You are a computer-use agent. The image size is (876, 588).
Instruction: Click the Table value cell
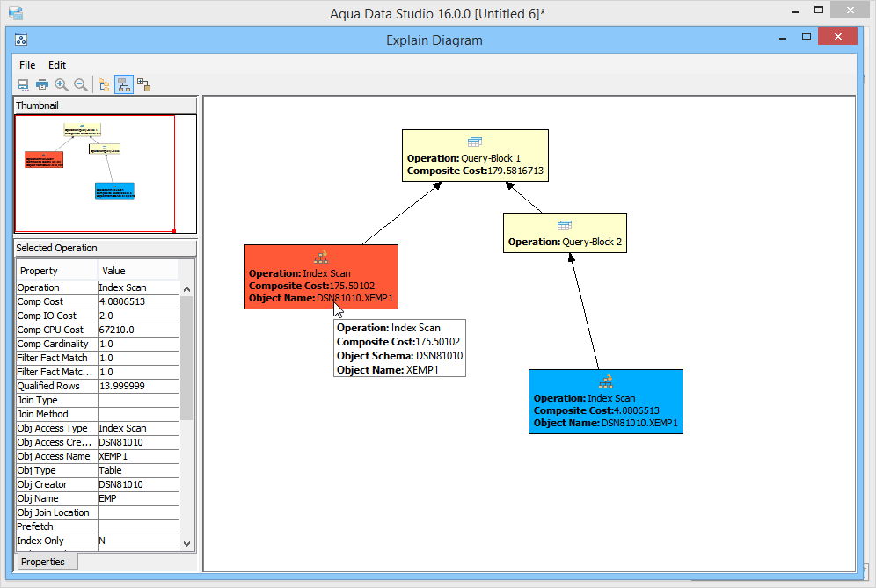click(138, 470)
